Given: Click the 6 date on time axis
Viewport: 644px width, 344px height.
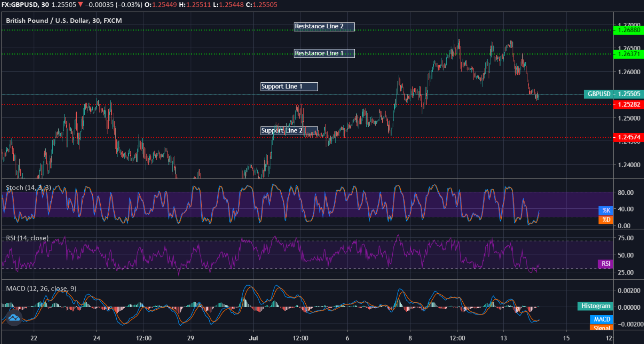Looking at the screenshot, I should (x=348, y=338).
